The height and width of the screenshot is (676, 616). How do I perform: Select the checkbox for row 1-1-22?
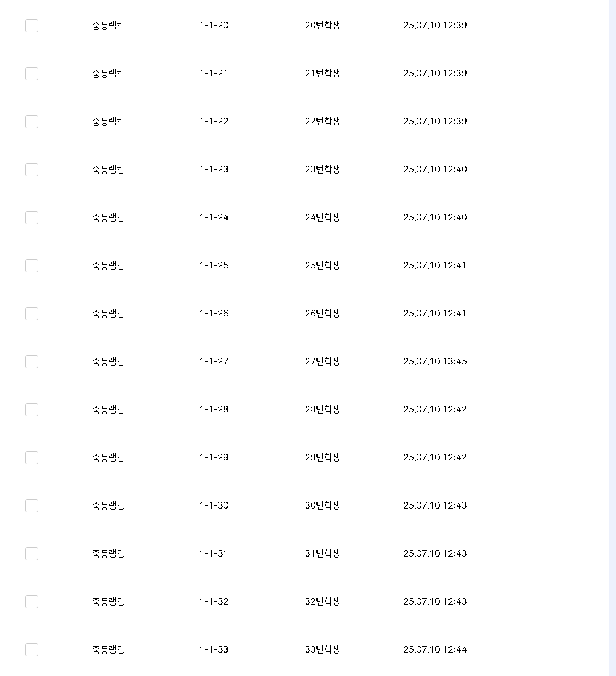pos(32,122)
